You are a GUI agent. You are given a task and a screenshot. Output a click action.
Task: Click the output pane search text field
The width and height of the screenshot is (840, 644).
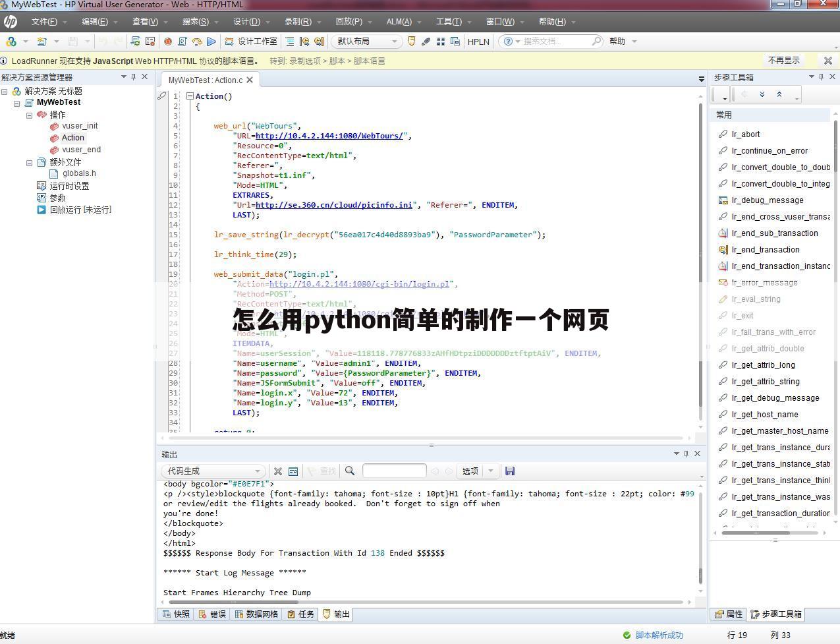click(x=394, y=471)
